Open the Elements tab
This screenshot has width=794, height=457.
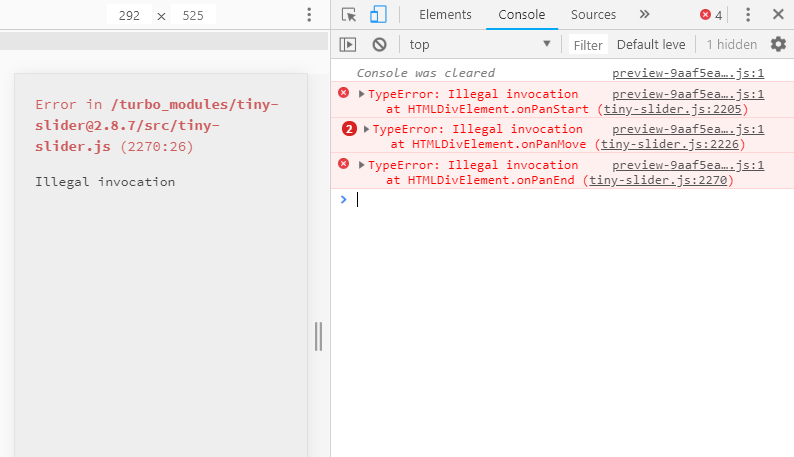445,15
